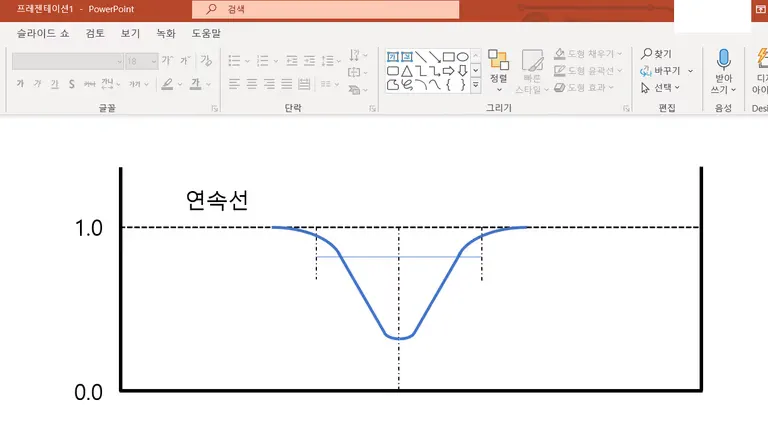Select the oval shape
768x421 pixels.
click(x=462, y=57)
